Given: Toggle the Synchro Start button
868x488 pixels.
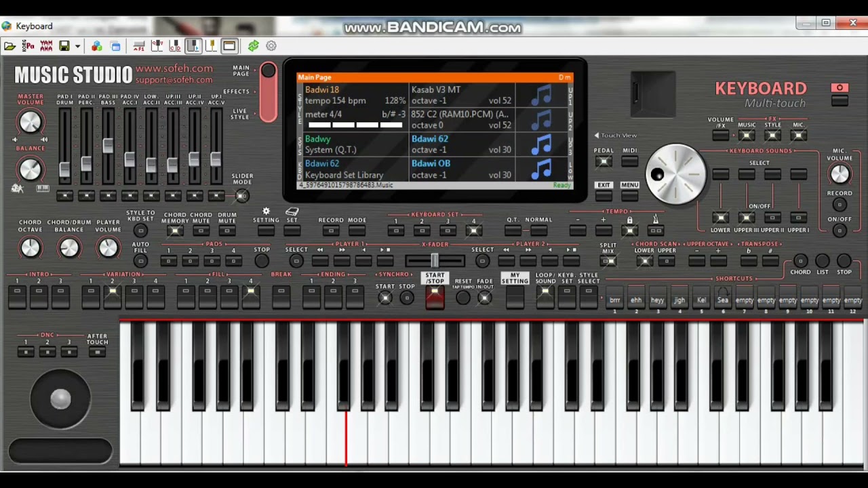Looking at the screenshot, I should click(384, 298).
